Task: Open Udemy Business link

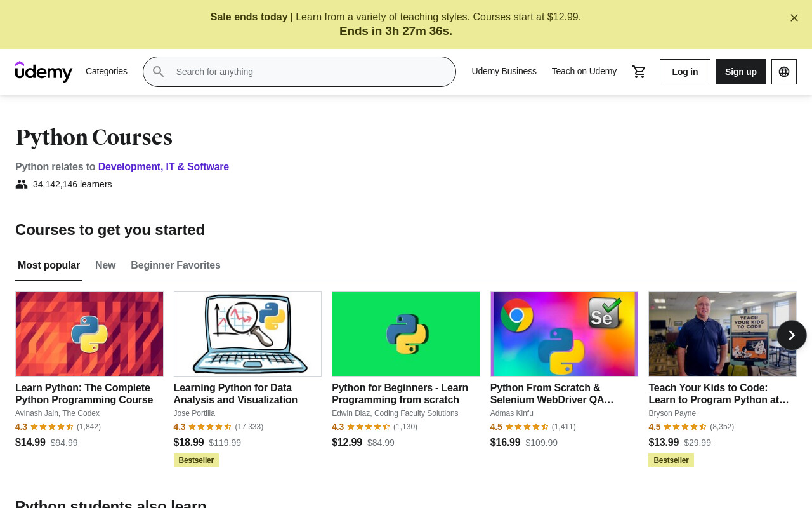Action: [504, 71]
